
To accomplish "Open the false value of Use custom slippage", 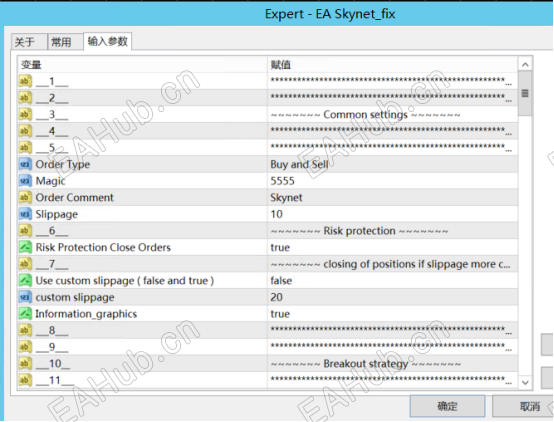I will pyautogui.click(x=393, y=280).
